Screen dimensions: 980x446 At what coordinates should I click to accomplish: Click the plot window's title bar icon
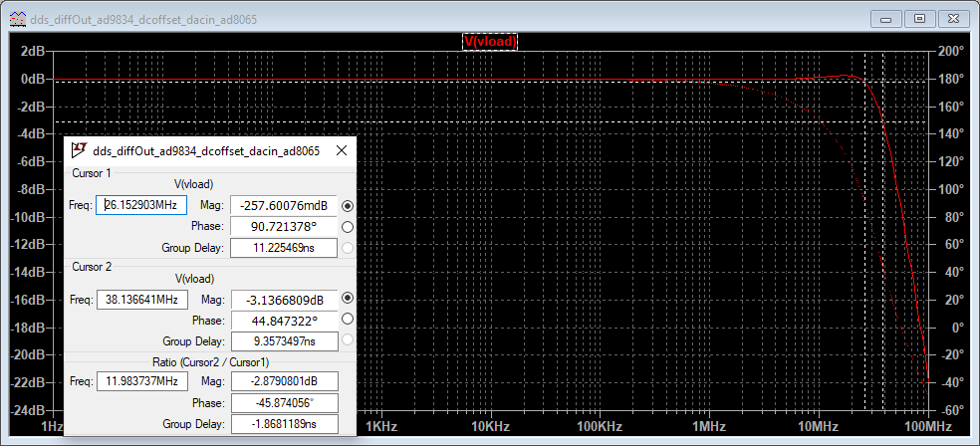(x=18, y=19)
